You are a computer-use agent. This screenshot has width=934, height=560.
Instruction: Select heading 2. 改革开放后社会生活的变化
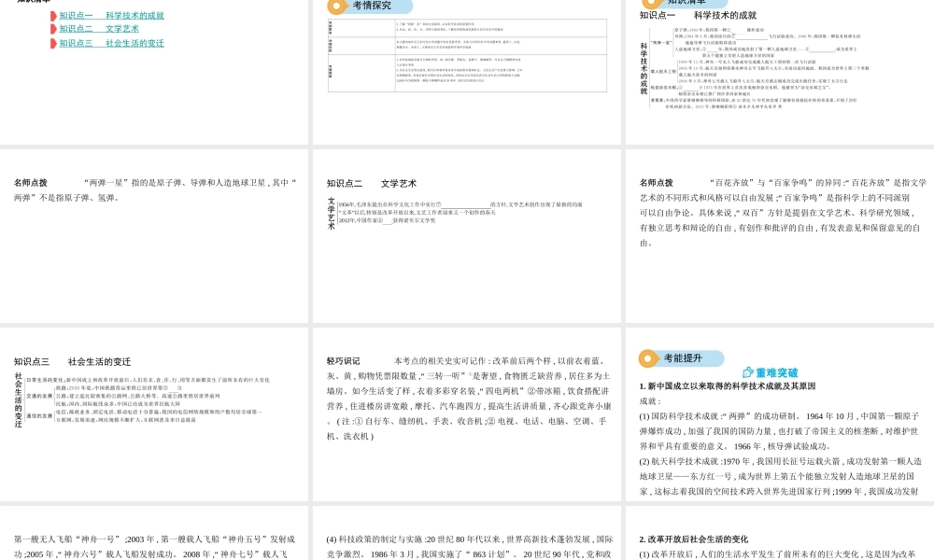(x=694, y=539)
